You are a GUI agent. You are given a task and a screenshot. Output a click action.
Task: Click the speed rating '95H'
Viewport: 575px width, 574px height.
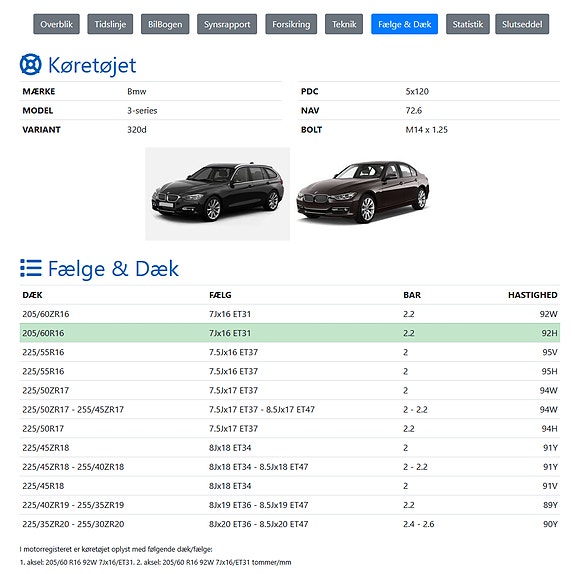[549, 371]
